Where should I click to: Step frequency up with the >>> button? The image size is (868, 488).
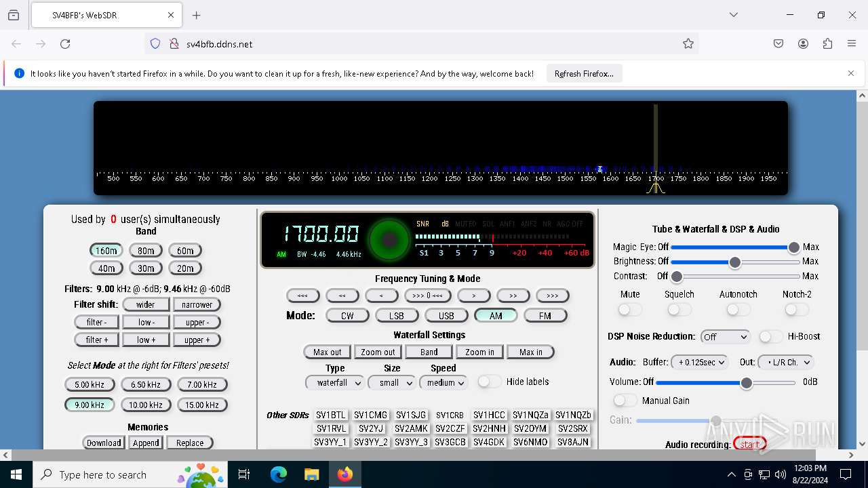coord(553,296)
